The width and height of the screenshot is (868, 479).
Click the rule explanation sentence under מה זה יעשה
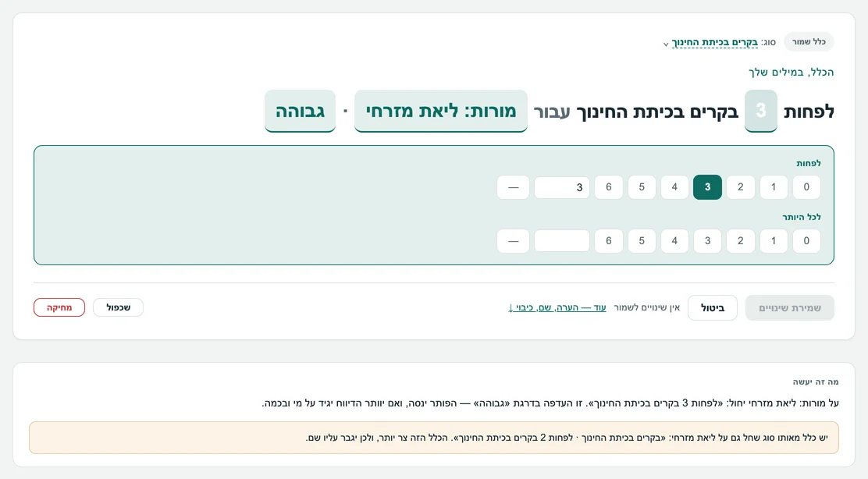click(550, 403)
